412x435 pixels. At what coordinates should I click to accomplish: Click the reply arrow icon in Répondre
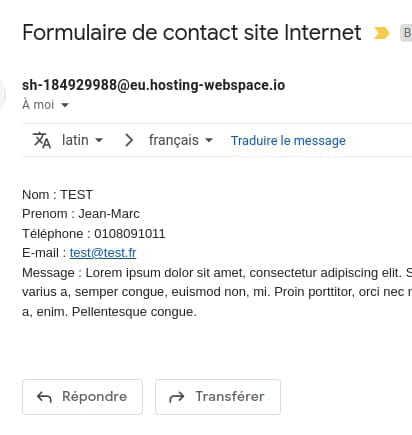(44, 397)
